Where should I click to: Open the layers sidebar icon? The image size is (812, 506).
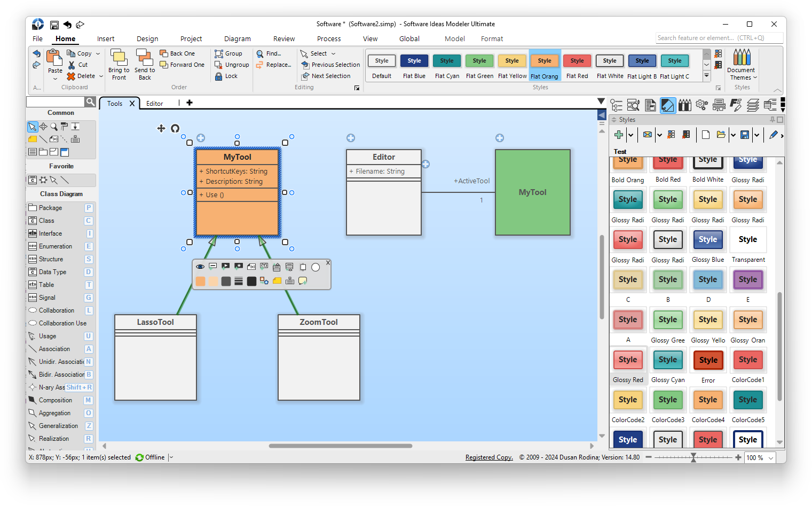[753, 105]
